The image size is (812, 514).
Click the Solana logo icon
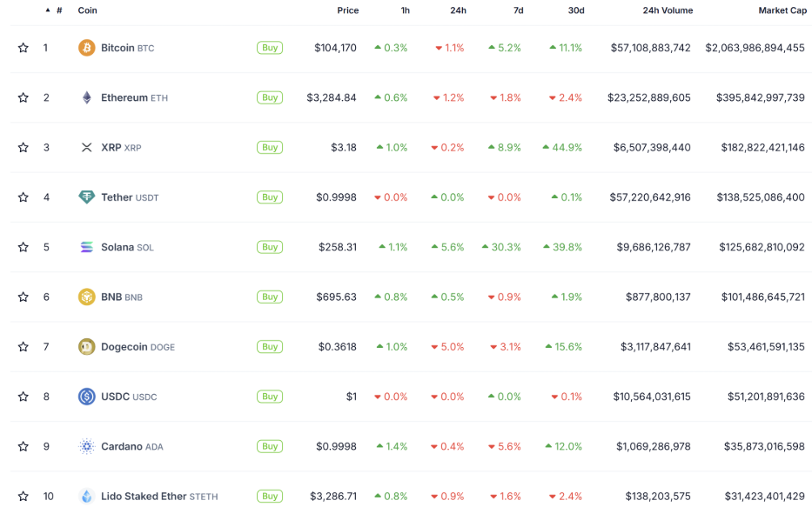(86, 247)
